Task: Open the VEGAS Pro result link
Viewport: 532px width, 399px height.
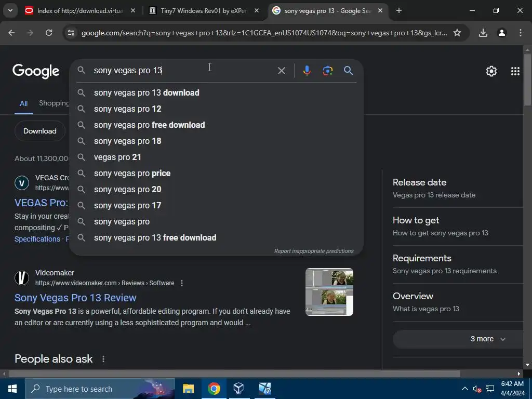Action: click(42, 203)
